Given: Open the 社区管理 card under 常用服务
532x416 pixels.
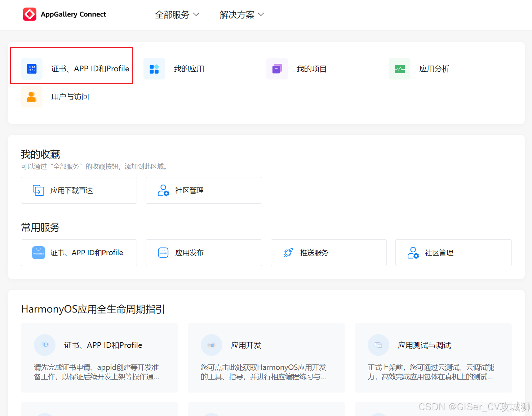Looking at the screenshot, I should [453, 253].
